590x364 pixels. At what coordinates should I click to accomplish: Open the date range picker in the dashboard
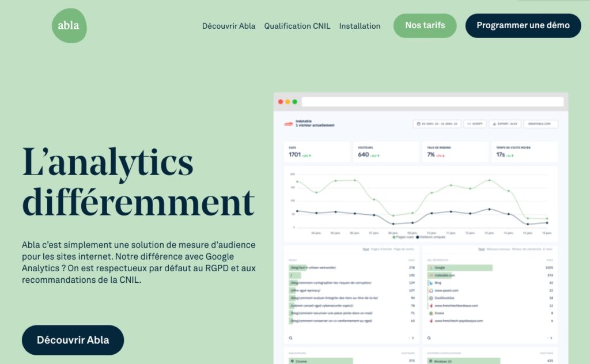(437, 124)
